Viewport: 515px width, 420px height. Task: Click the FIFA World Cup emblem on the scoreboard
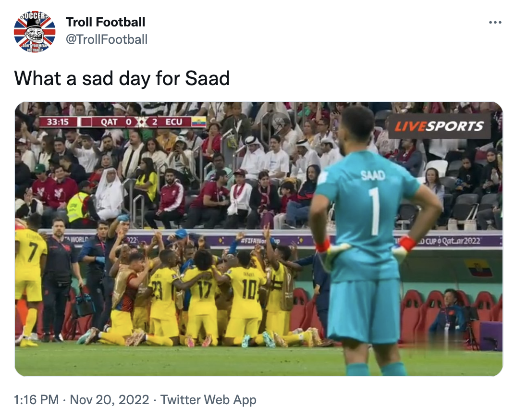coord(141,122)
